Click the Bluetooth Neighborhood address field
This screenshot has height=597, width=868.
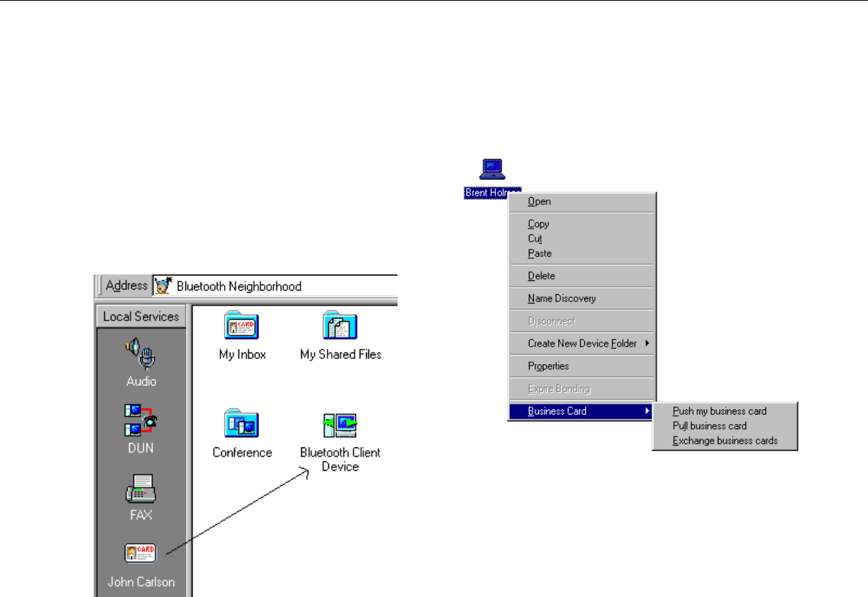(276, 286)
